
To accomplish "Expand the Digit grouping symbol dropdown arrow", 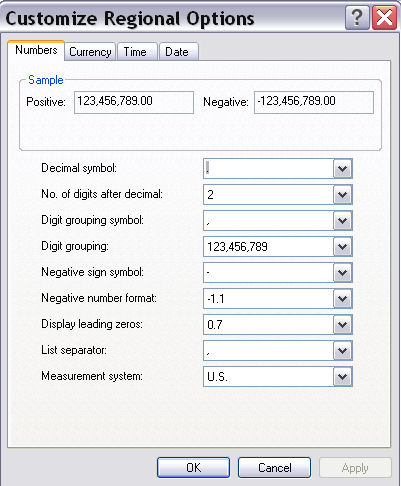I will (x=342, y=221).
